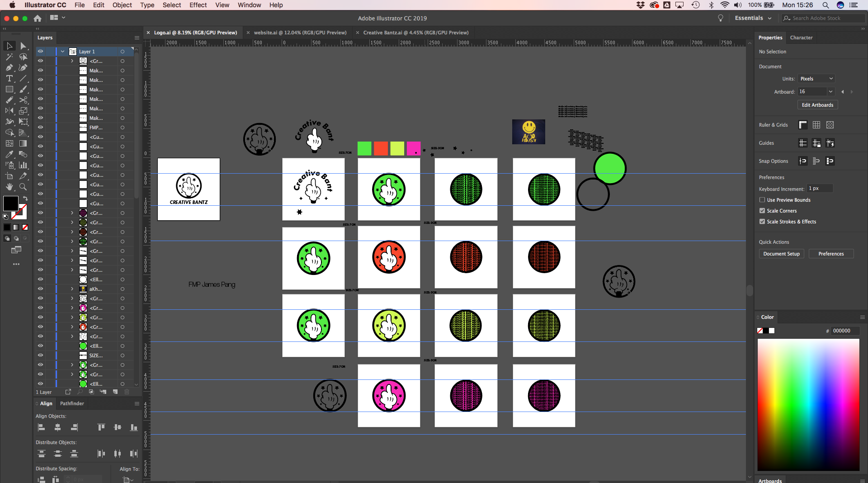868x483 pixels.
Task: Uncheck Scale Corners
Action: [x=762, y=211]
